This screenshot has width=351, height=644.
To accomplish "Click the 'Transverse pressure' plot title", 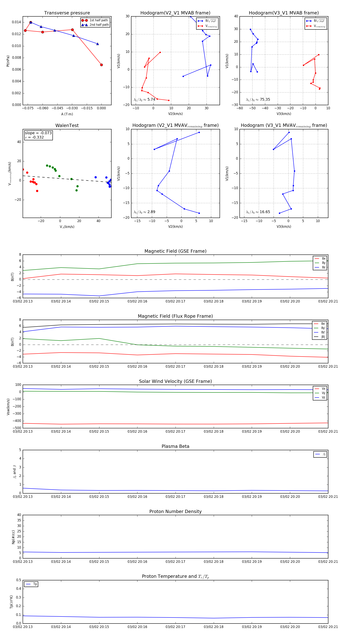I will pyautogui.click(x=67, y=13).
